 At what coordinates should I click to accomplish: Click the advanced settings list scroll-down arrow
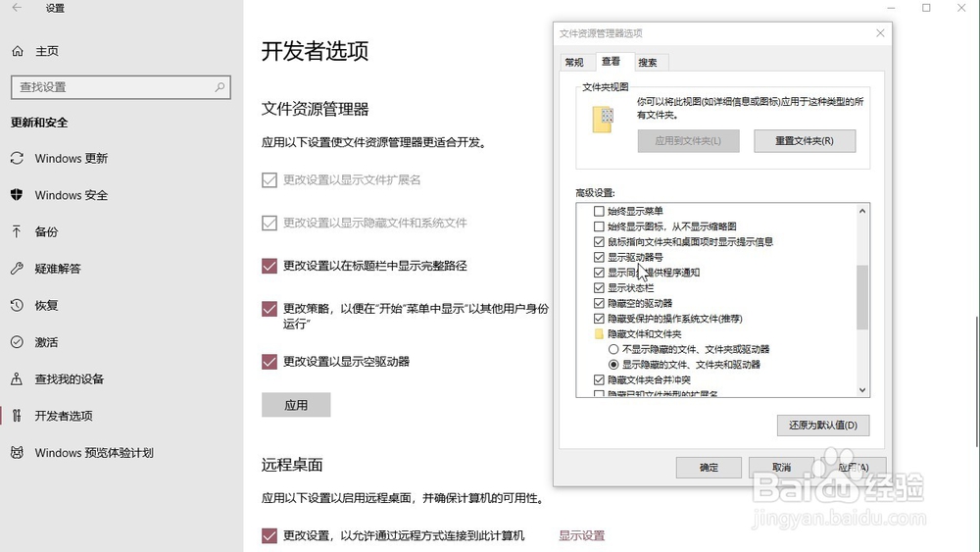[x=862, y=390]
